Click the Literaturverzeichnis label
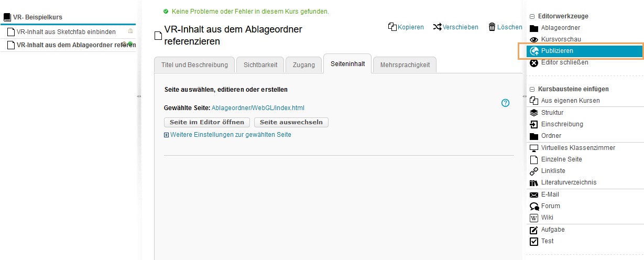644x260 pixels. (569, 182)
